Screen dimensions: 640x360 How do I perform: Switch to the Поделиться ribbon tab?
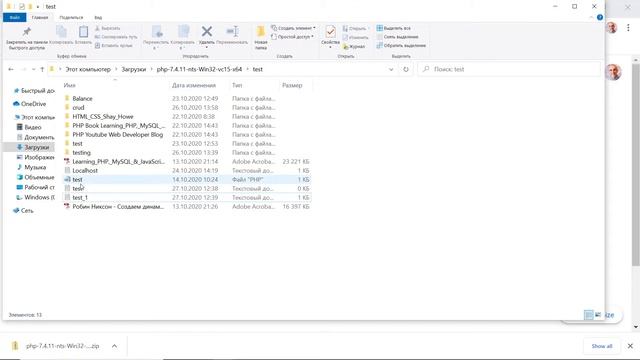coord(71,18)
